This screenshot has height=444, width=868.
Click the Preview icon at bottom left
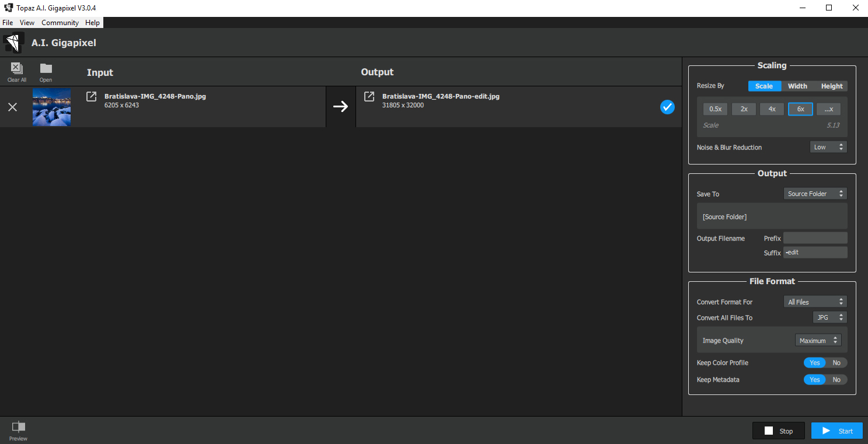click(19, 427)
